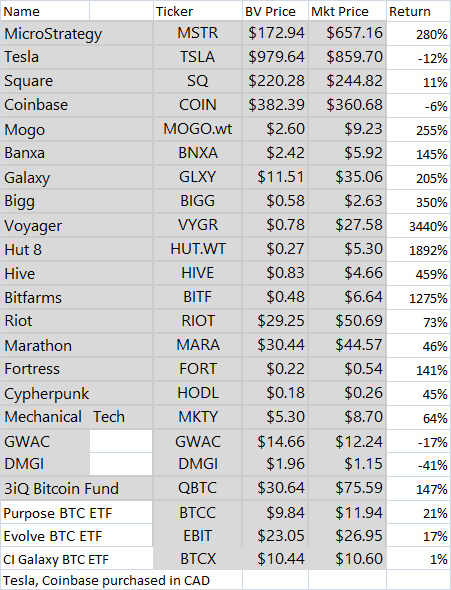Click the Tesla, Coinbase purchased note cell
This screenshot has height=590, width=451.
pos(121,580)
